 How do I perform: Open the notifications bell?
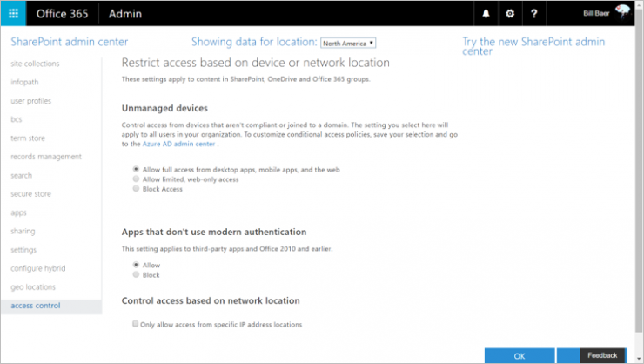(x=486, y=14)
